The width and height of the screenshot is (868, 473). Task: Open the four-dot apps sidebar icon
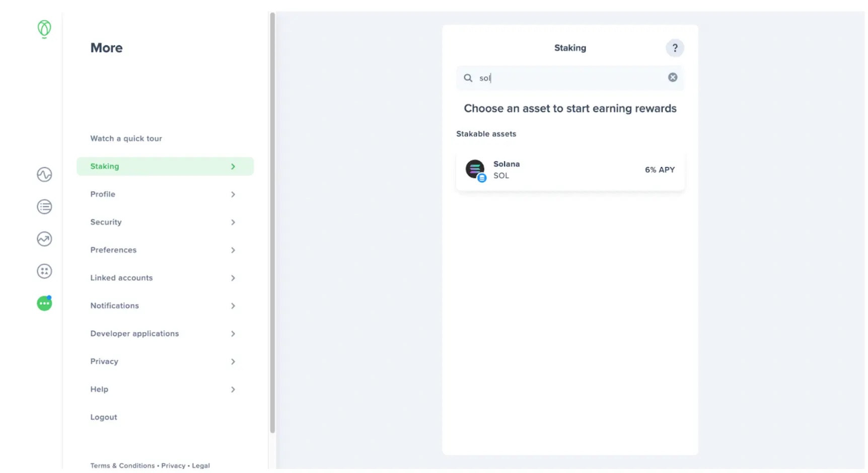tap(44, 271)
